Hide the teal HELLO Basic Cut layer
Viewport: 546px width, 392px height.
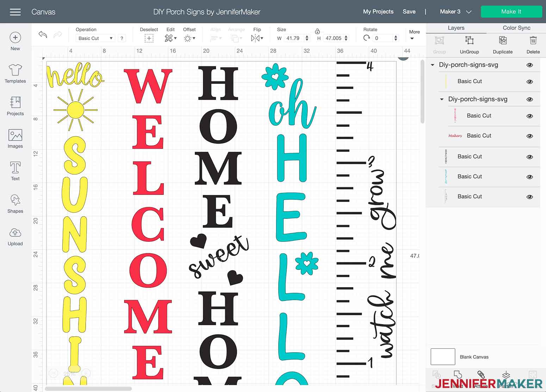coord(529,177)
